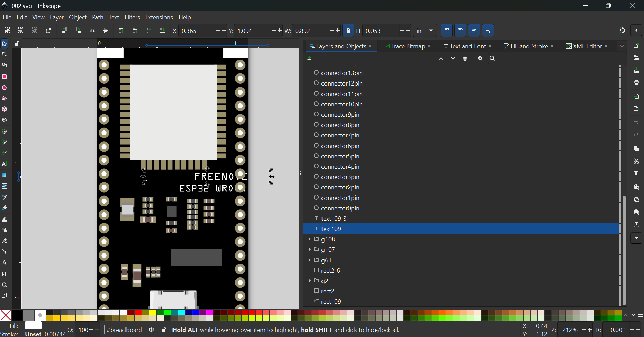Select the Paint Bucket tool
The width and height of the screenshot is (644, 337).
tap(4, 208)
